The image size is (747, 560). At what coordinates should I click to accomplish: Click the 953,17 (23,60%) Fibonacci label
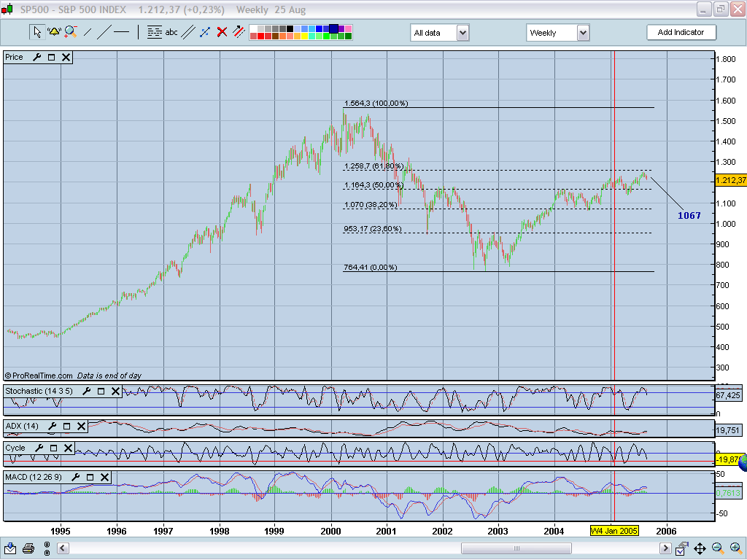click(373, 229)
